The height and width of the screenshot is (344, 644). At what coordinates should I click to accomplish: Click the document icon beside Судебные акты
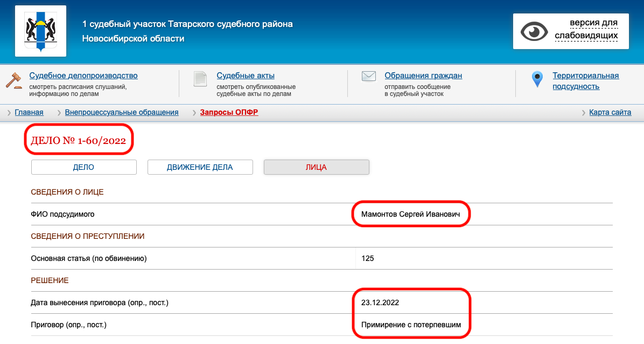[200, 79]
